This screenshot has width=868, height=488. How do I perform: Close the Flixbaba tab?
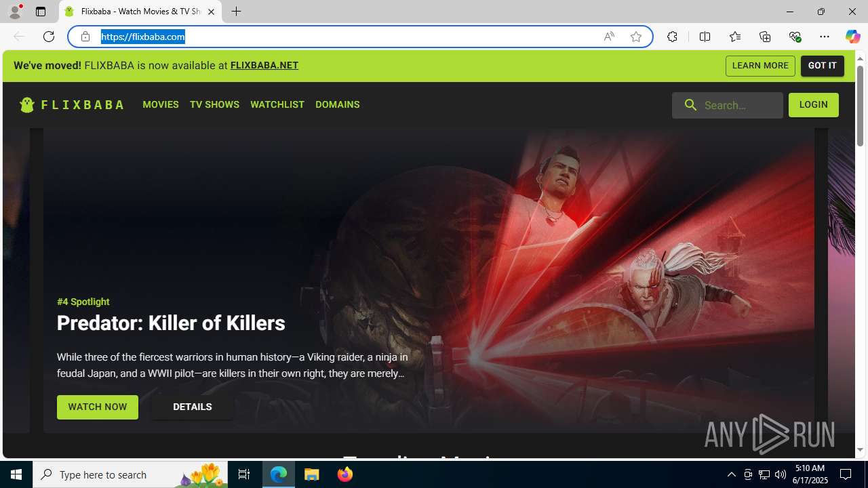(x=211, y=12)
